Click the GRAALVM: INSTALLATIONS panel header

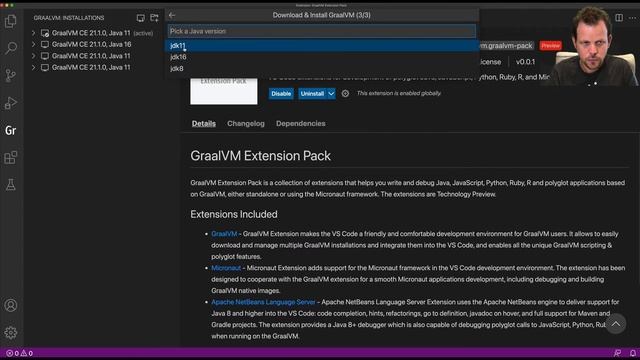[69, 18]
